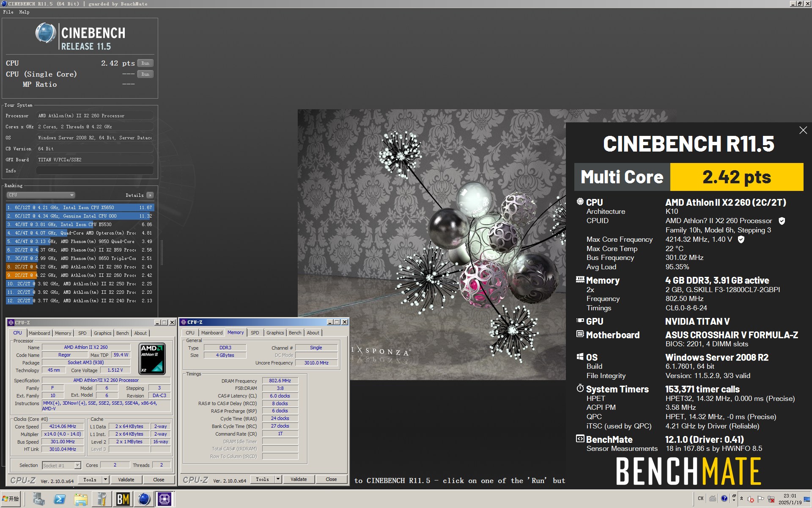Click the disconnected network tray icon
Viewport: 812px width, 508px height.
771,499
